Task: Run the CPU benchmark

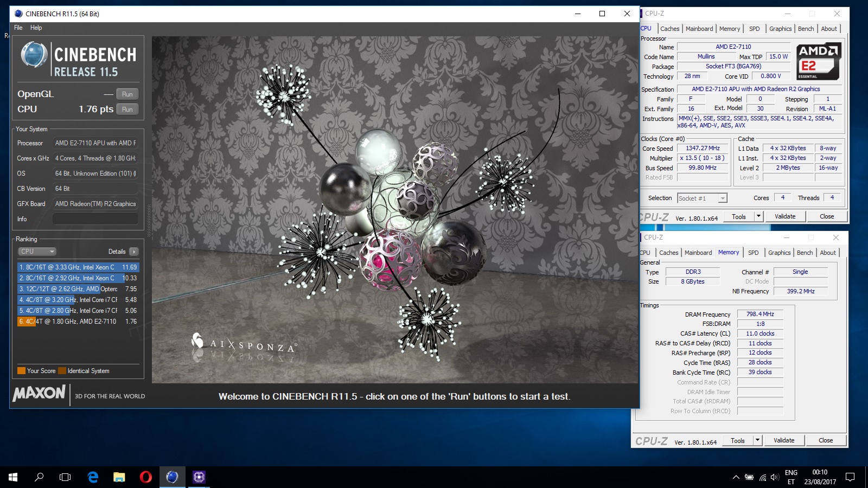Action: coord(127,109)
